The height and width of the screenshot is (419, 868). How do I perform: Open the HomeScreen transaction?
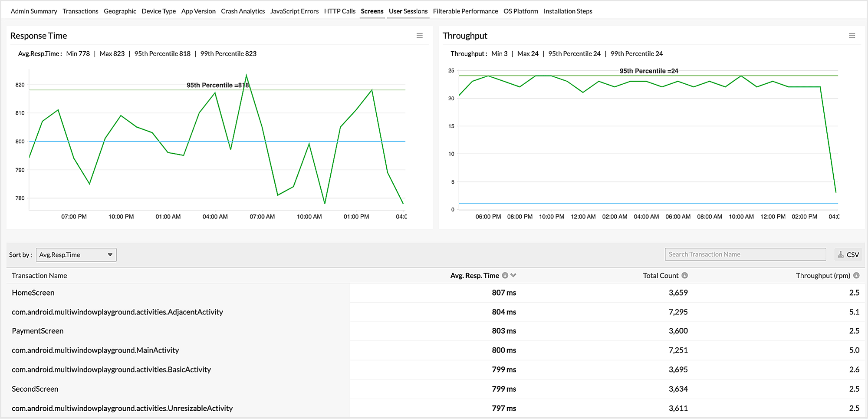click(33, 293)
